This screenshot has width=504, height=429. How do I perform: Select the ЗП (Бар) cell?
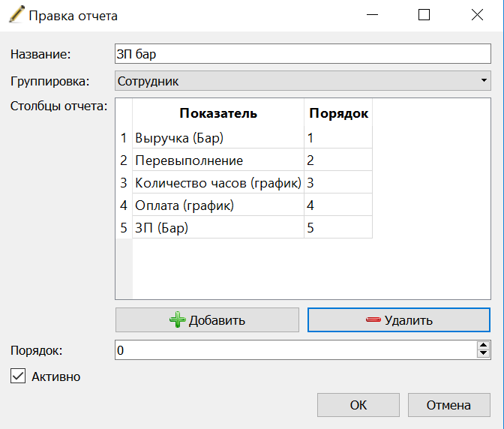(218, 227)
